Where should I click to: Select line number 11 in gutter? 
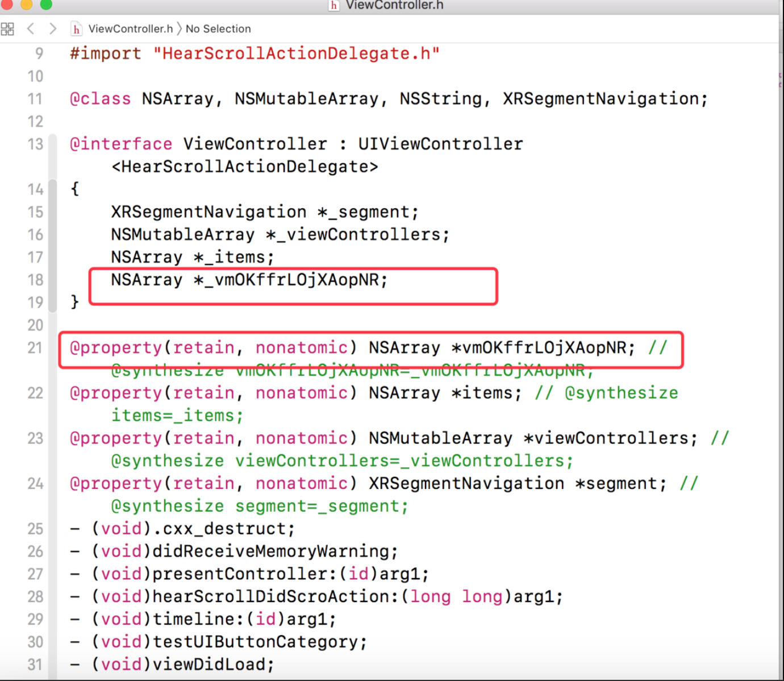35,99
